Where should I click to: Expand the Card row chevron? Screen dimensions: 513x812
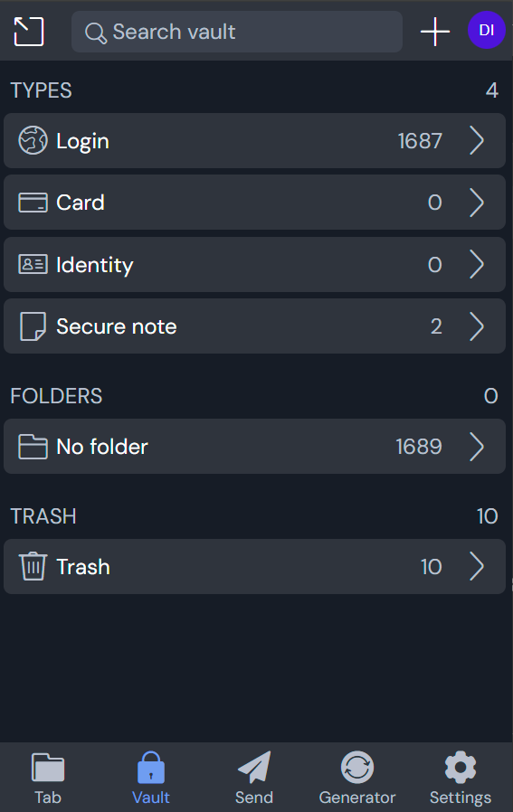[477, 203]
